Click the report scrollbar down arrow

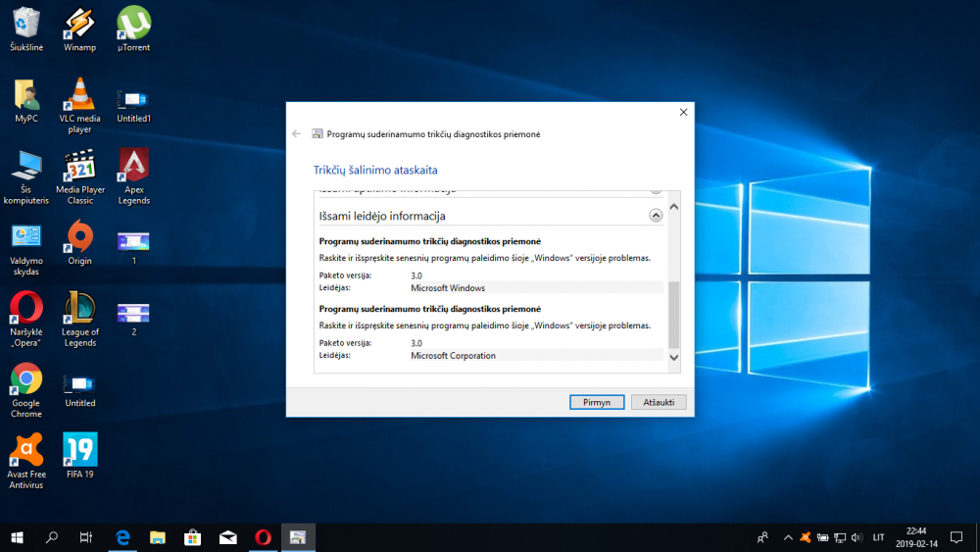pyautogui.click(x=674, y=358)
